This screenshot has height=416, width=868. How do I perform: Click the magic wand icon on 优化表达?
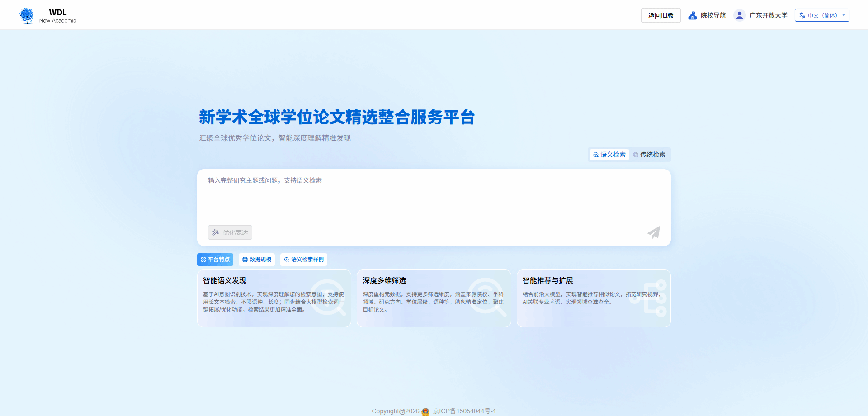point(216,232)
